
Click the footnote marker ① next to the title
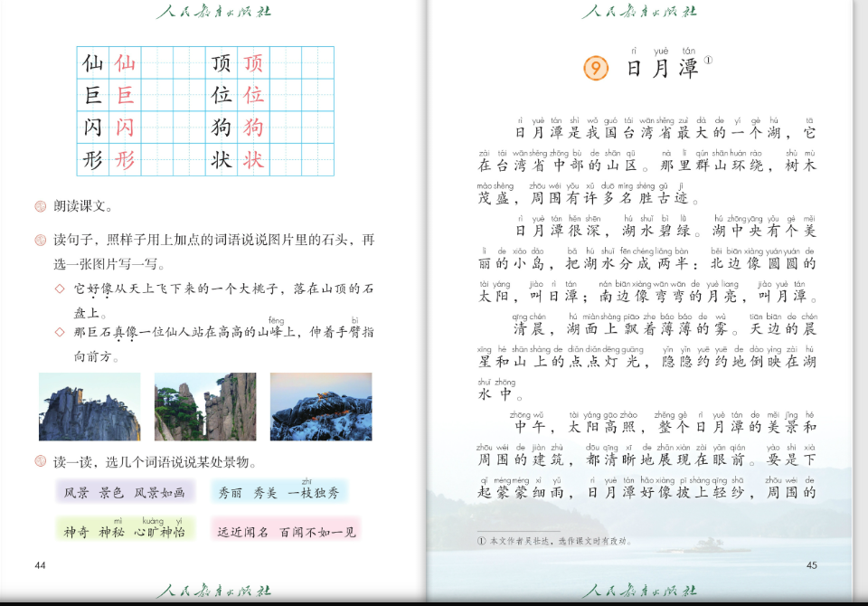click(x=708, y=60)
